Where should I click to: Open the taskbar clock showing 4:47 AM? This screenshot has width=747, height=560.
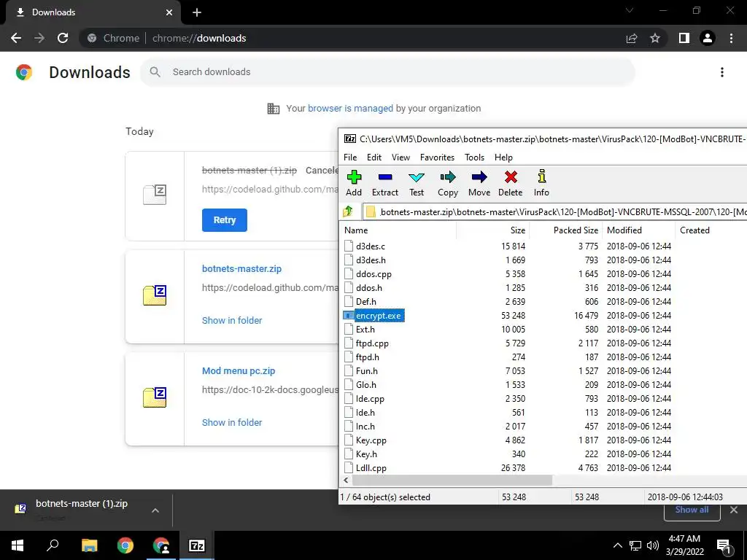click(x=684, y=545)
